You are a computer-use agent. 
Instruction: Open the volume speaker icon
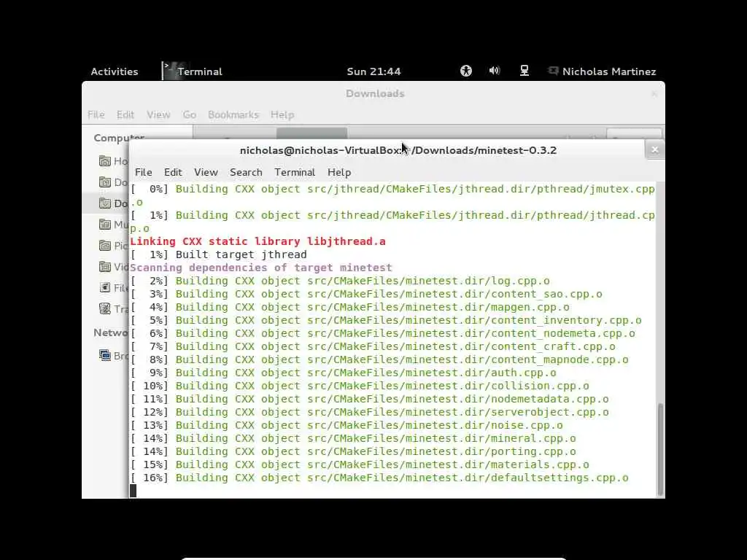click(x=495, y=71)
